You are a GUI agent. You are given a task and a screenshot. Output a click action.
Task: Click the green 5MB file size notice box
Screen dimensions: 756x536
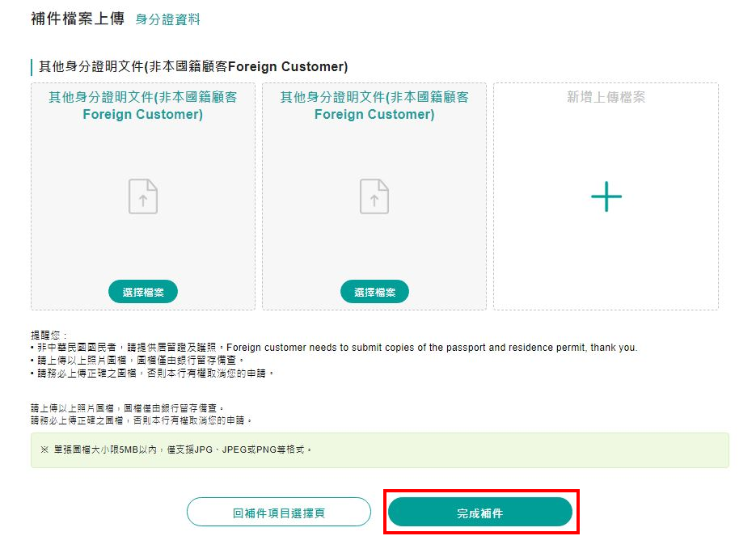coord(379,449)
